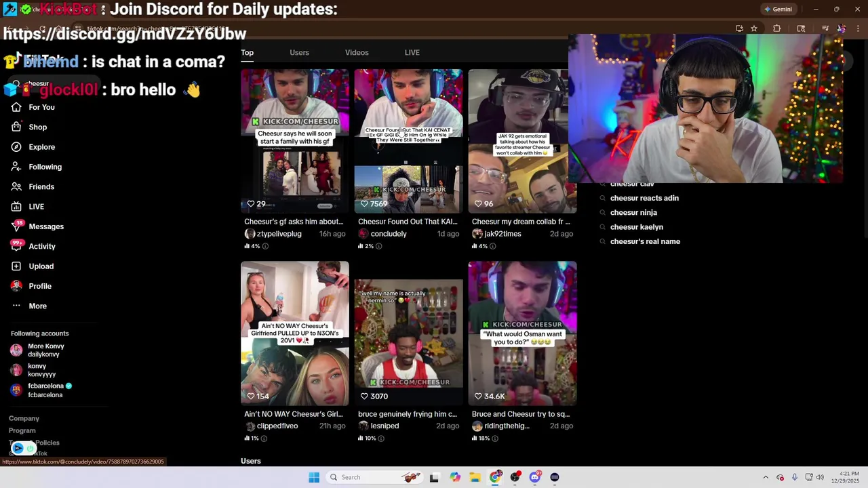Open Task View in the taskbar
The image size is (868, 488).
pos(435,477)
